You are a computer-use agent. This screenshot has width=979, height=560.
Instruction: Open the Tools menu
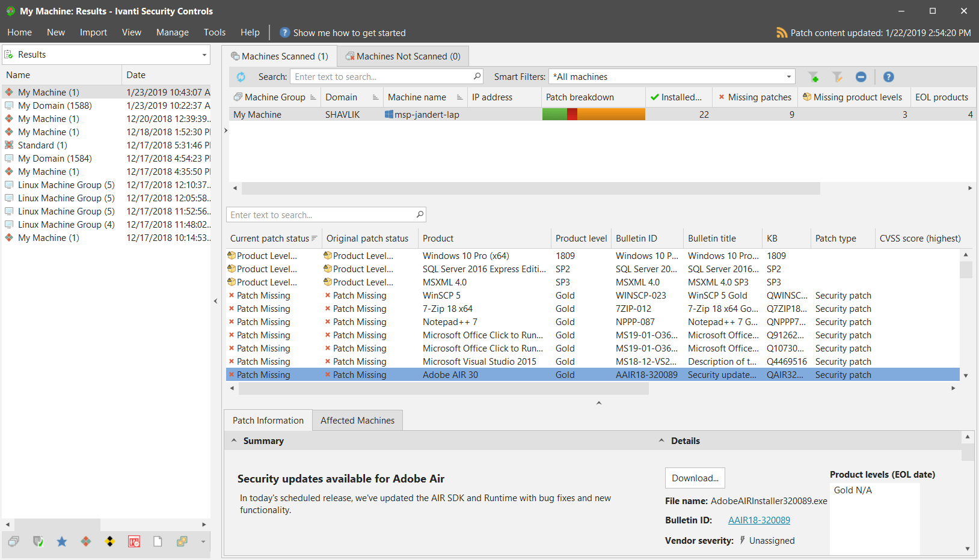(215, 32)
